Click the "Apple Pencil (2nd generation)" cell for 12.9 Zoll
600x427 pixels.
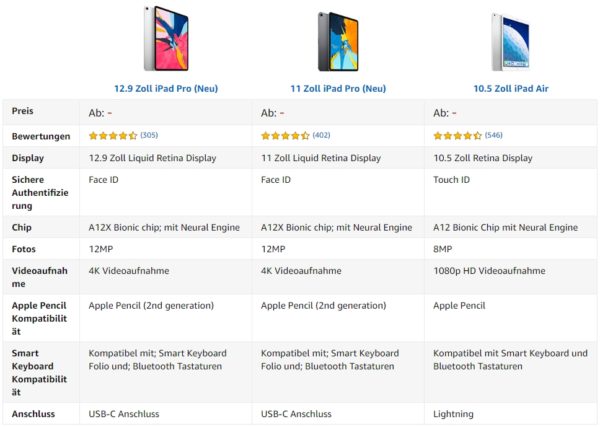pos(151,305)
